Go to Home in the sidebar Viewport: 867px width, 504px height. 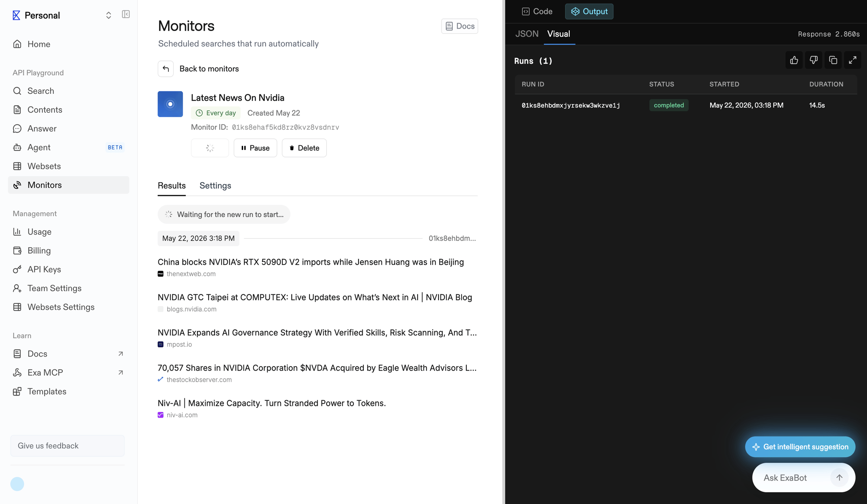(69, 44)
